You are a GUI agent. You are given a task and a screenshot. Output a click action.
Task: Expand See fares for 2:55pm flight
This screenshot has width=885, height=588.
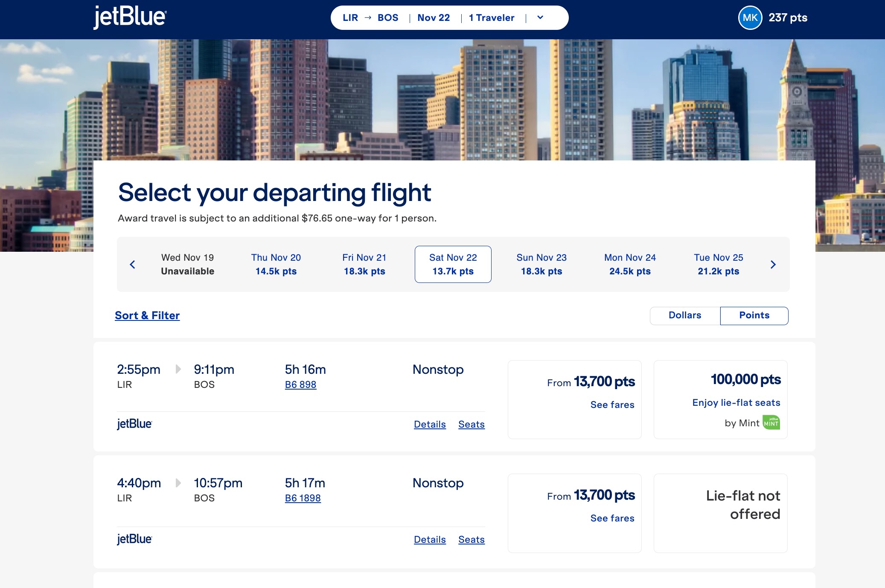point(612,405)
